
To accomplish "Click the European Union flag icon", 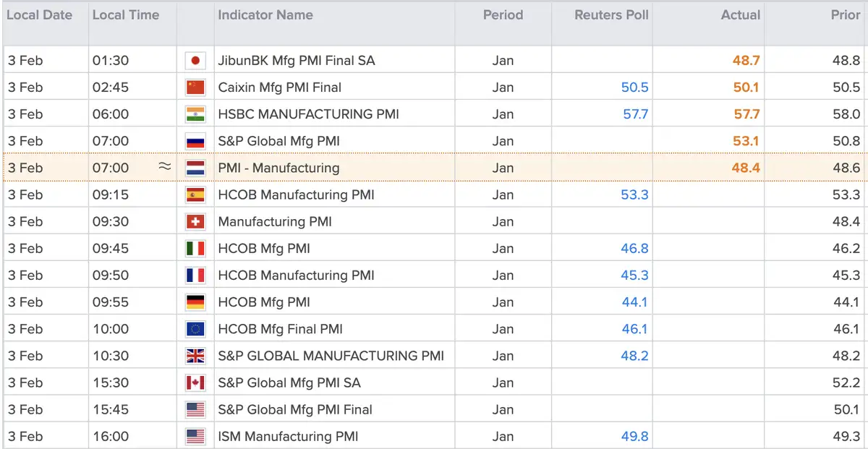I will pos(195,329).
